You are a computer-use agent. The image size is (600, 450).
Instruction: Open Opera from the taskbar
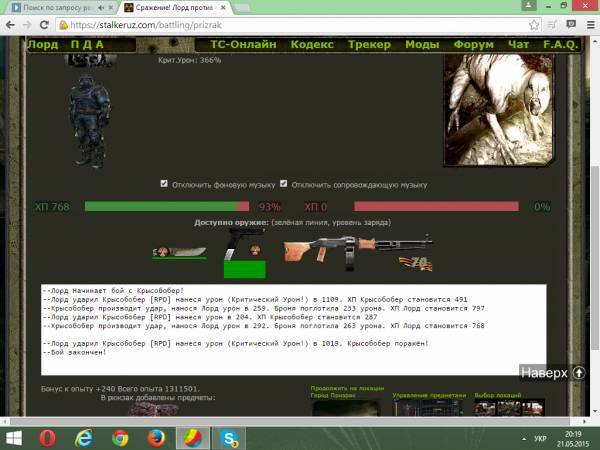(47, 438)
